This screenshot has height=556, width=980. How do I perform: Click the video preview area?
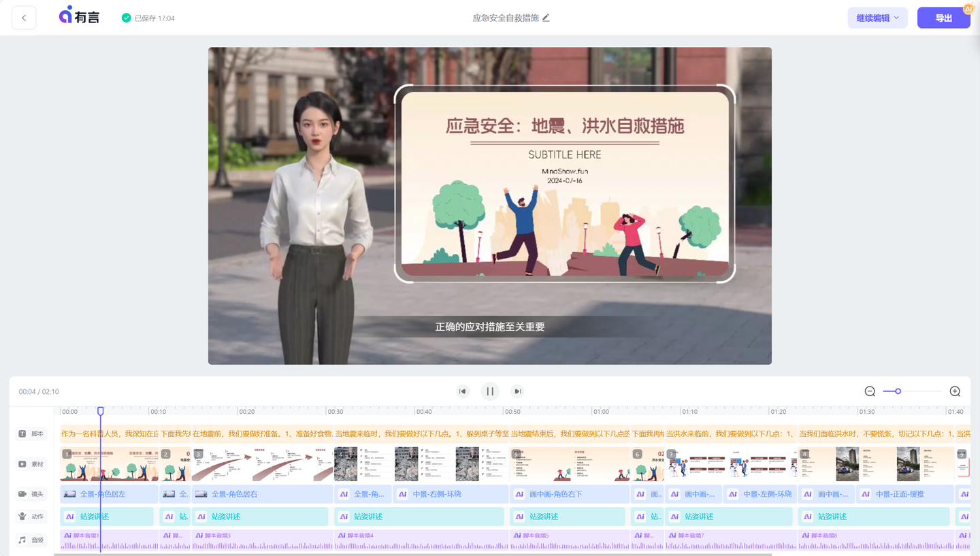coord(490,206)
